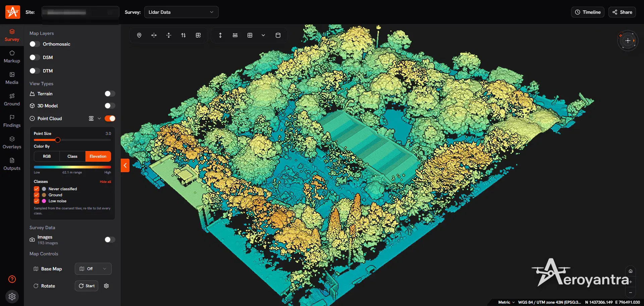This screenshot has height=306, width=644.
Task: Color point cloud by Class
Action: (72, 156)
